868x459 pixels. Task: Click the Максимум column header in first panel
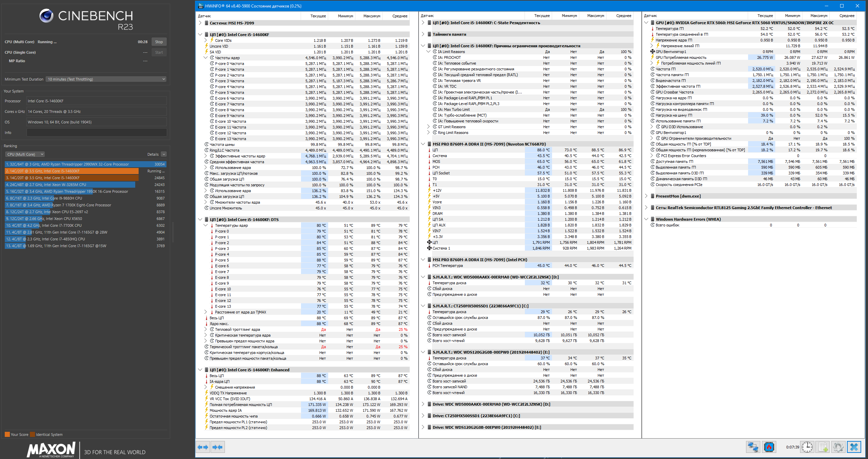[x=371, y=16]
